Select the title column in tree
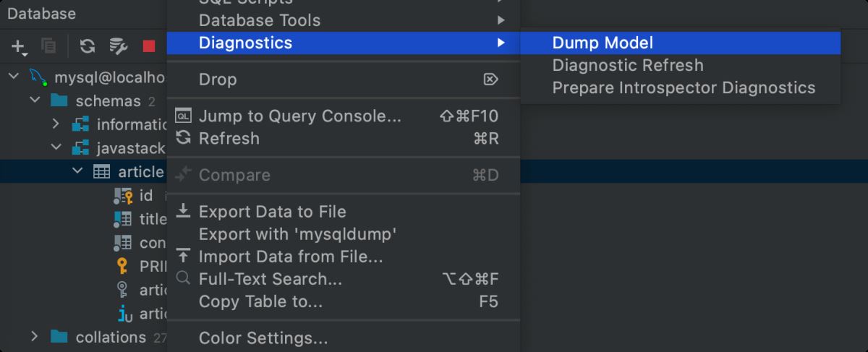This screenshot has width=868, height=352. [x=152, y=219]
